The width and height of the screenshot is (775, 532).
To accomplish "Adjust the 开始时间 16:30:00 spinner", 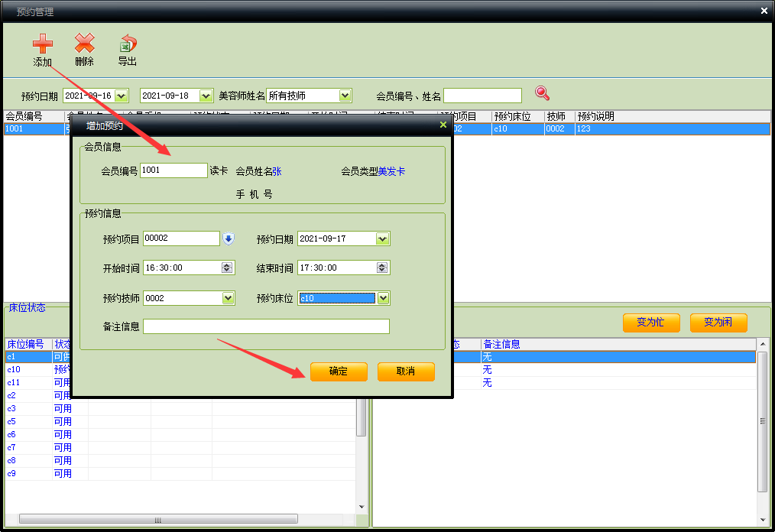I will [227, 268].
